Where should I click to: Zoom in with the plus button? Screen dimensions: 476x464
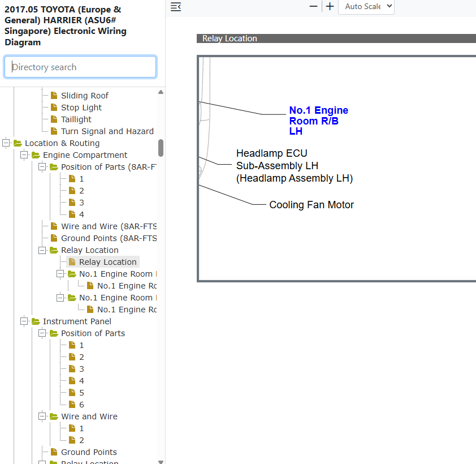(x=330, y=6)
